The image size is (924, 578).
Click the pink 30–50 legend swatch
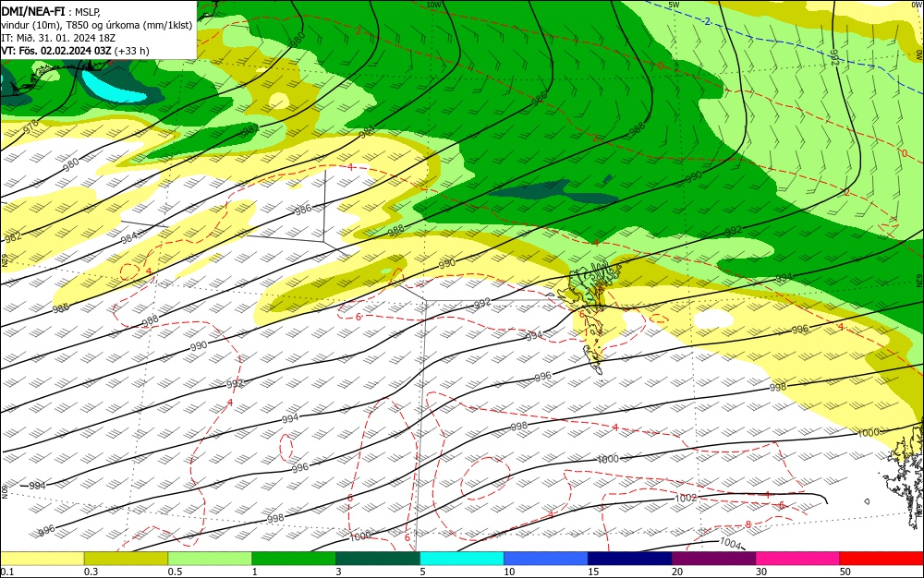click(x=797, y=559)
